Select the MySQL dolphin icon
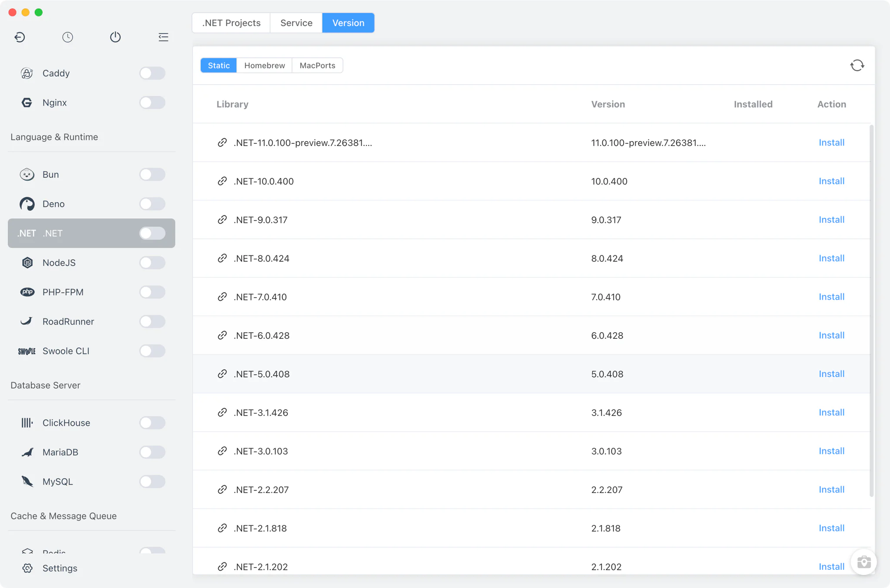The width and height of the screenshot is (890, 588). (27, 481)
